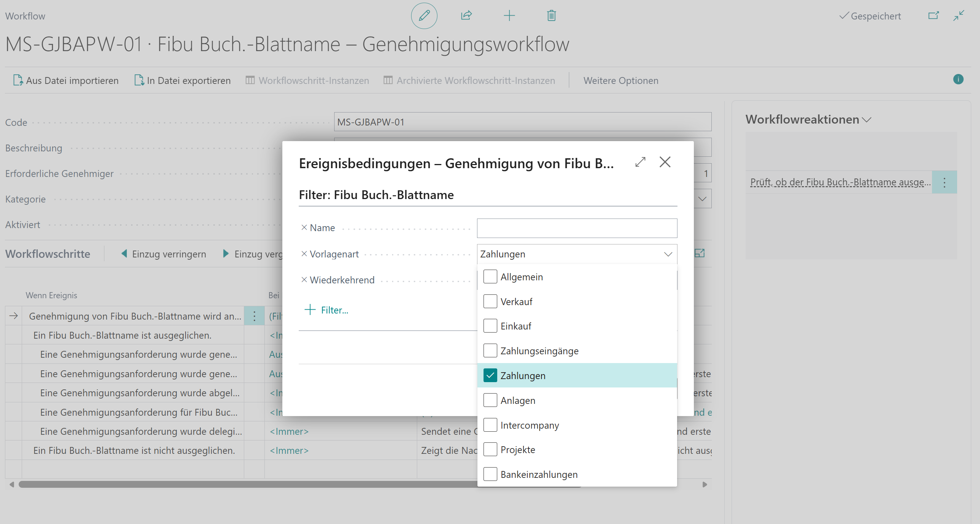Close the Ereignisbedingungen dialog
Image resolution: width=980 pixels, height=524 pixels.
coord(665,162)
